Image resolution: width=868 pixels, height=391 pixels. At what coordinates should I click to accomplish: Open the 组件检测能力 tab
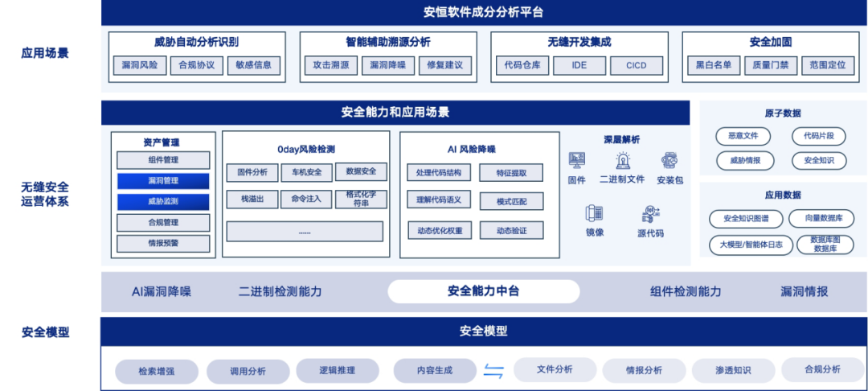coord(686,291)
